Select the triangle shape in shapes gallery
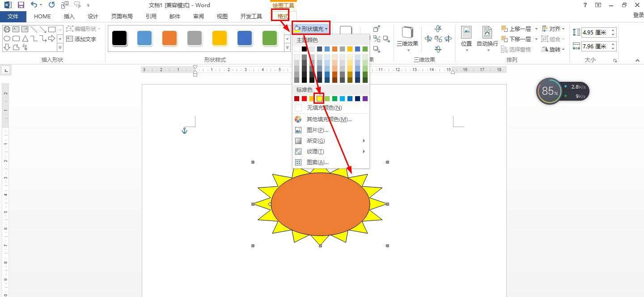The height and width of the screenshot is (297, 644). (25, 38)
